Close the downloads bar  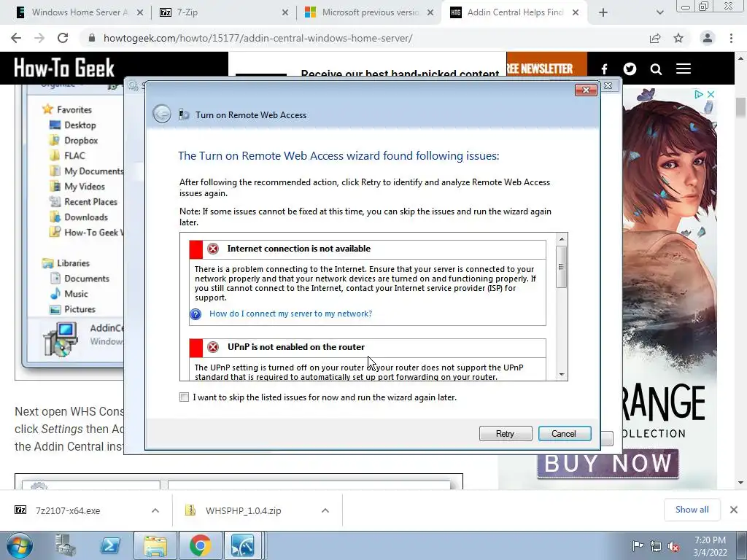734,510
